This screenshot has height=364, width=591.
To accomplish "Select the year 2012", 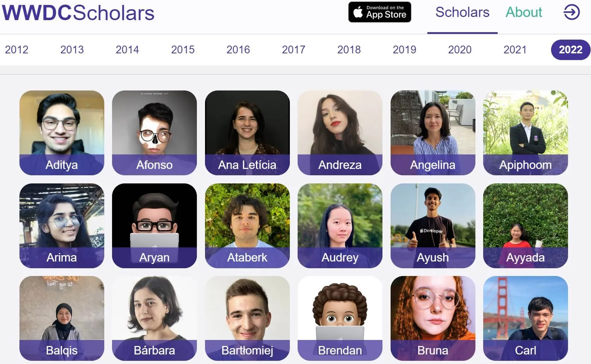I will point(17,49).
